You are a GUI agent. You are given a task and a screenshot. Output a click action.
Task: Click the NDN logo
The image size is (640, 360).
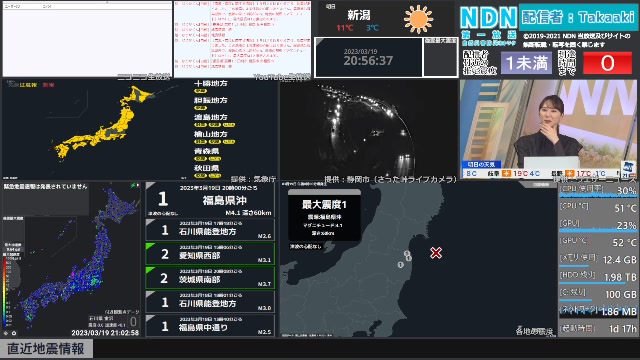[x=488, y=18]
